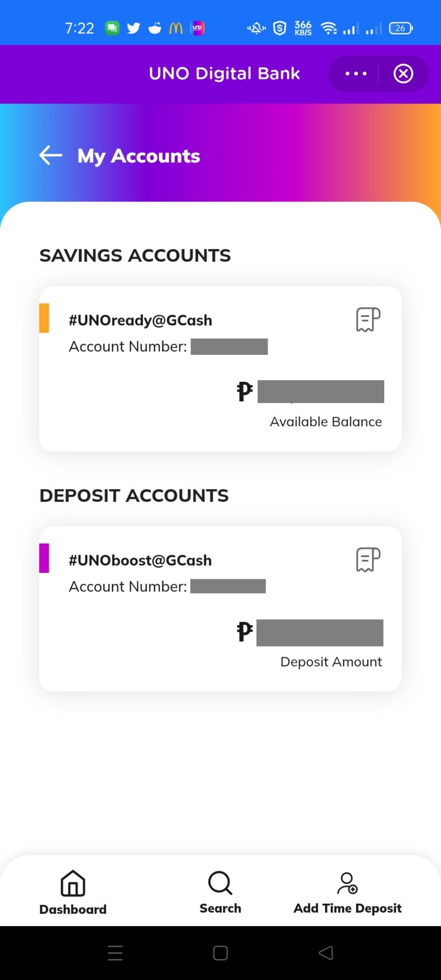Tap the UNO app icon in status bar
Viewport: 441px width, 980px height.
pyautogui.click(x=198, y=28)
